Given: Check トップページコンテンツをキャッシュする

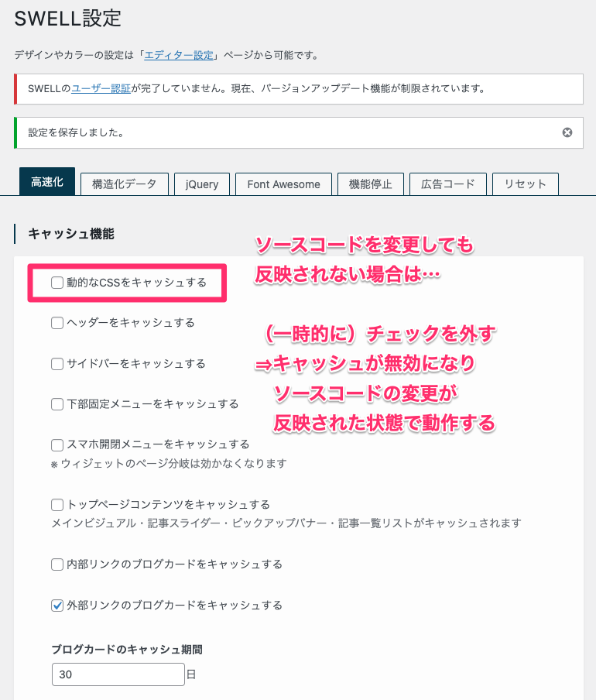Looking at the screenshot, I should pyautogui.click(x=57, y=505).
